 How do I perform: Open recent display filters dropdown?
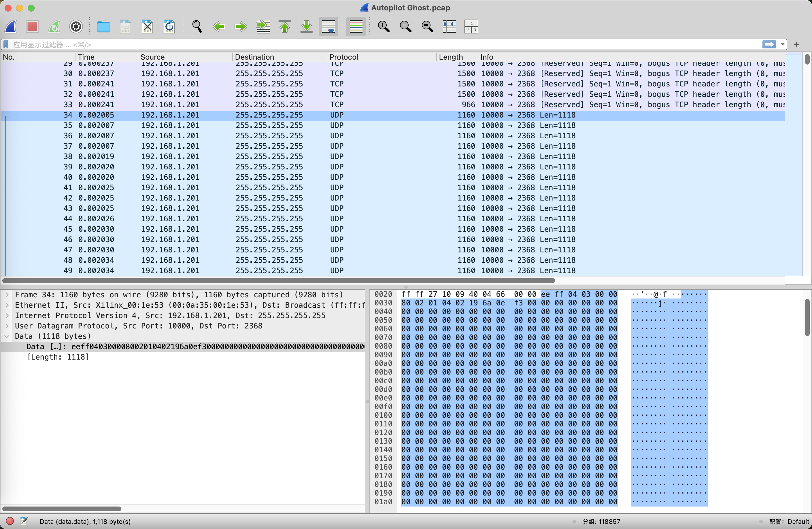click(782, 44)
